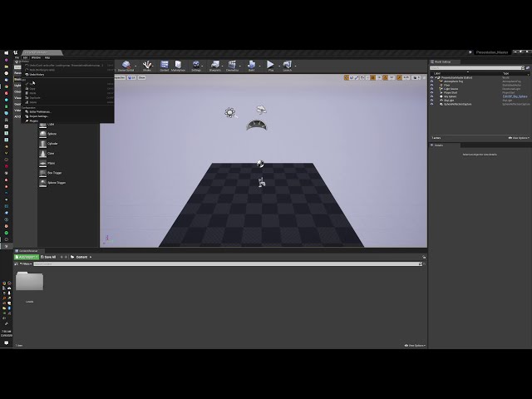
Task: Open the Content browser from the toolbar
Action: coord(165,66)
